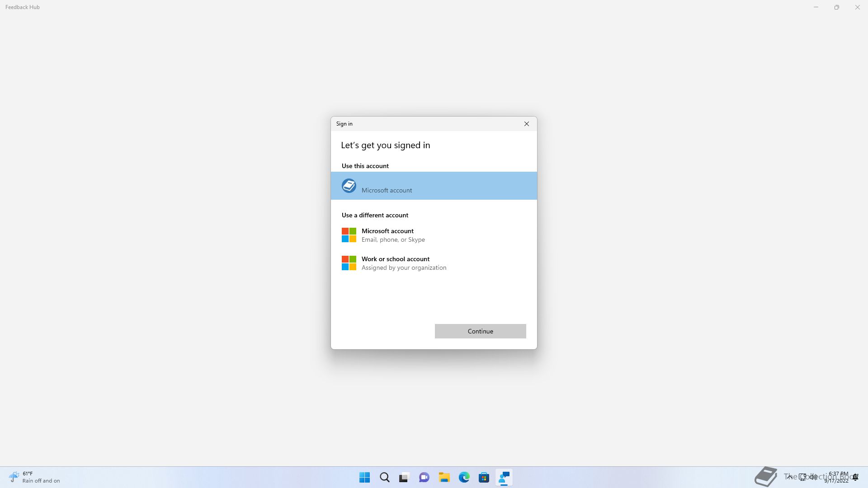Choose different Microsoft account option
This screenshot has height=488, width=868.
[x=392, y=235]
